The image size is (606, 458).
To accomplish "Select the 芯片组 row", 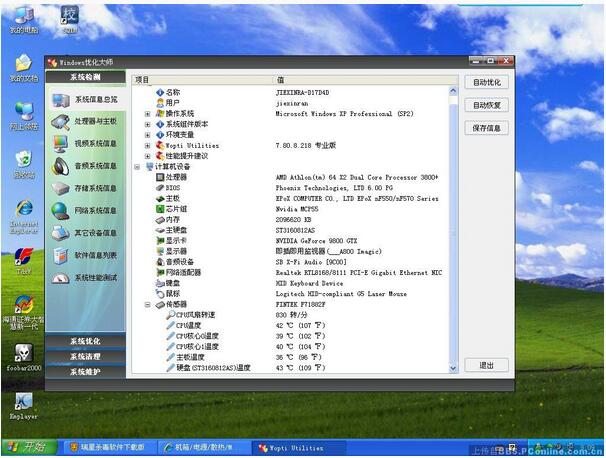I will tap(291, 209).
